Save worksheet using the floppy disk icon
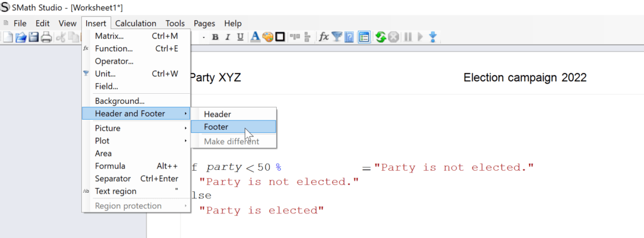644x238 pixels. pyautogui.click(x=33, y=37)
